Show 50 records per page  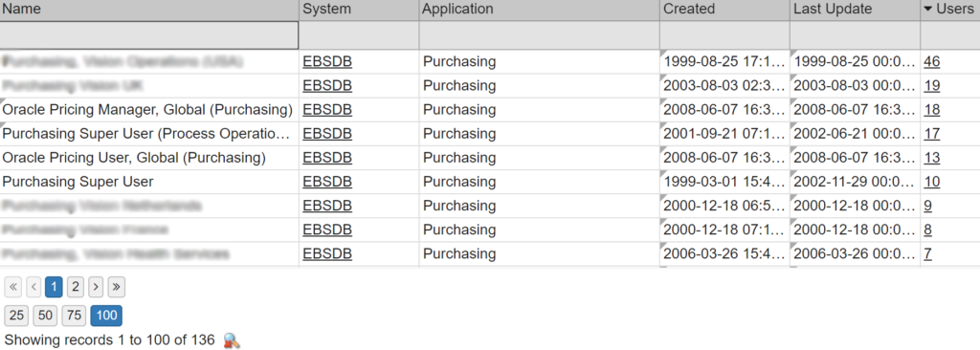click(x=45, y=316)
